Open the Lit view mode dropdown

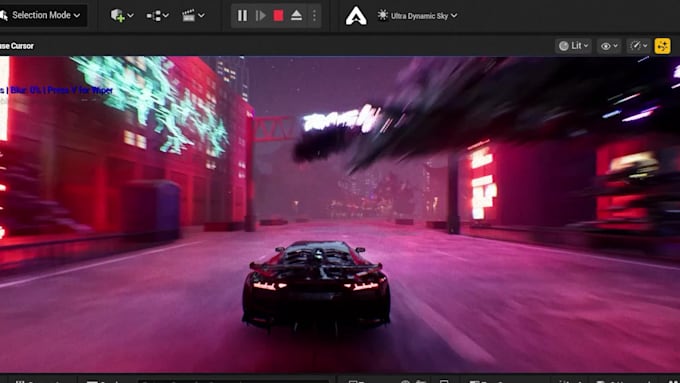coord(573,46)
